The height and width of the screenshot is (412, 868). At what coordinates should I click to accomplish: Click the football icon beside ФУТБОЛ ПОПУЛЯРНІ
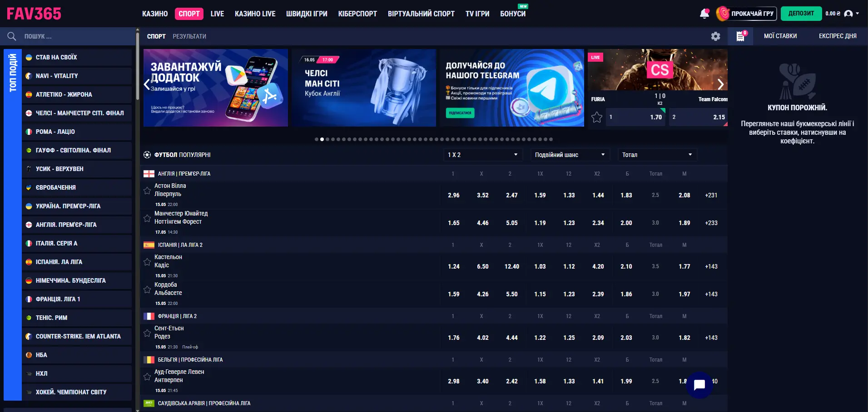coord(147,155)
